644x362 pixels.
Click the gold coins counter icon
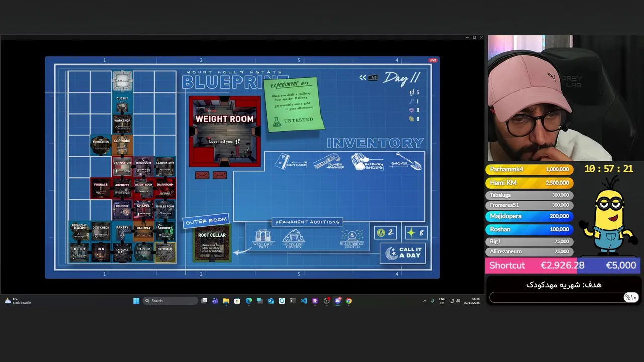point(414,119)
